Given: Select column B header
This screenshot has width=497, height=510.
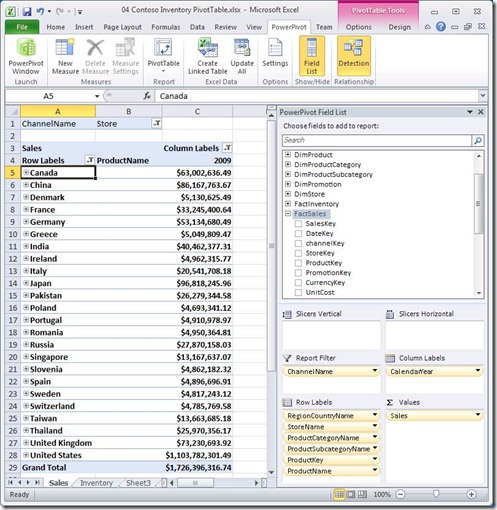Looking at the screenshot, I should (x=129, y=111).
